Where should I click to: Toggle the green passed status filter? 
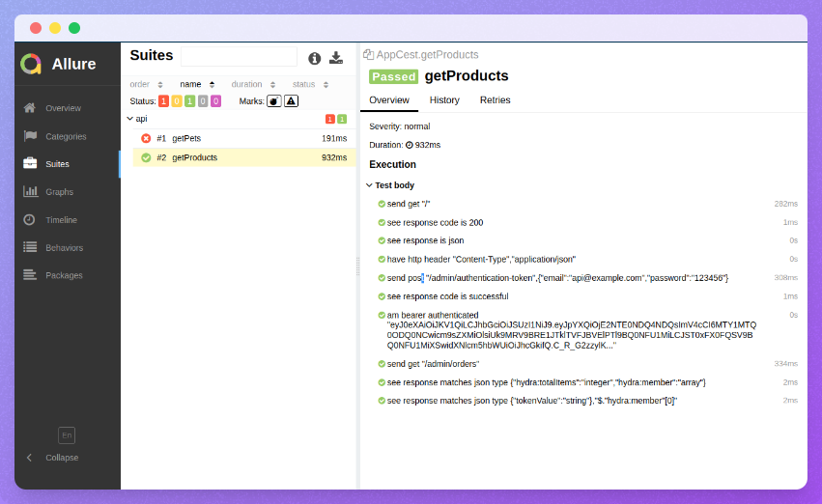click(x=189, y=101)
